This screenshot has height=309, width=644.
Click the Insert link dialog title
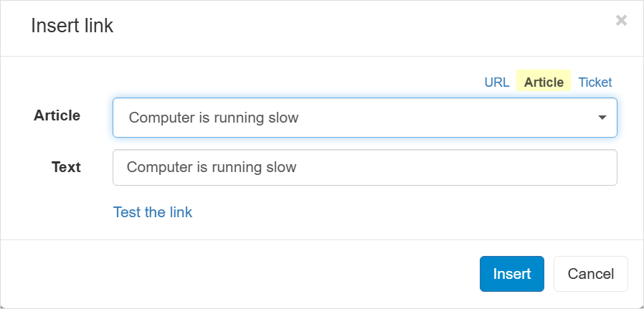pos(72,27)
